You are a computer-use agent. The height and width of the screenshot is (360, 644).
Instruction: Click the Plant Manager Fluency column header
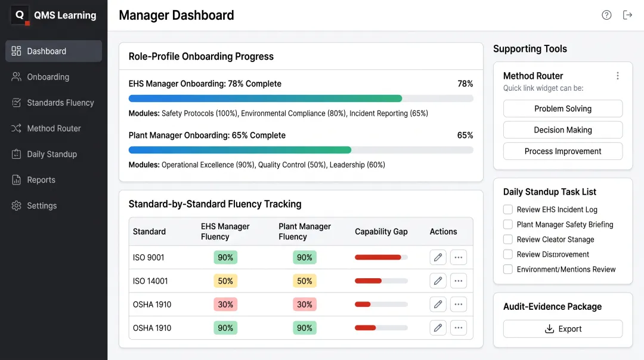click(x=304, y=232)
